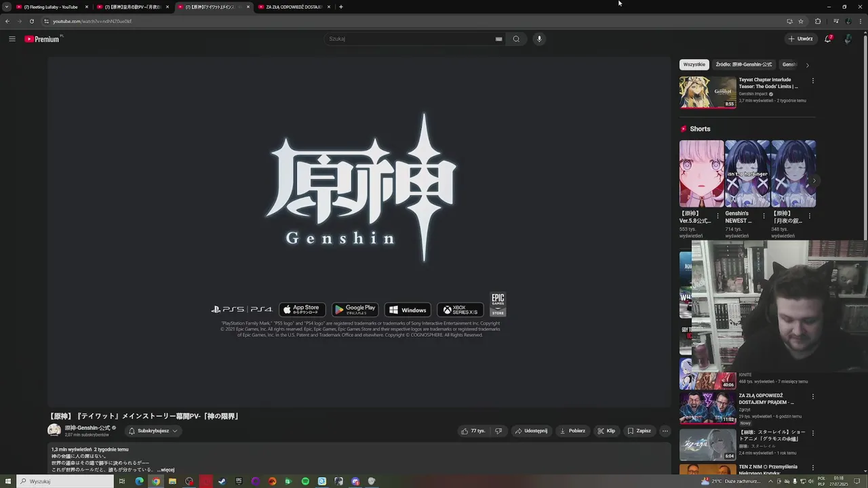Viewport: 868px width, 488px height.
Task: Open YouTube account avatar menu
Action: tap(848, 39)
